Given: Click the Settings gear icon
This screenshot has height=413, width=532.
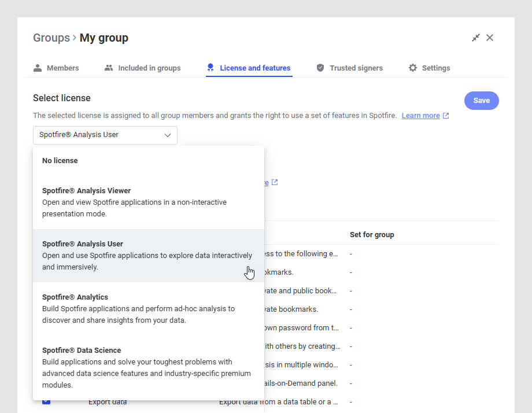Looking at the screenshot, I should 413,68.
